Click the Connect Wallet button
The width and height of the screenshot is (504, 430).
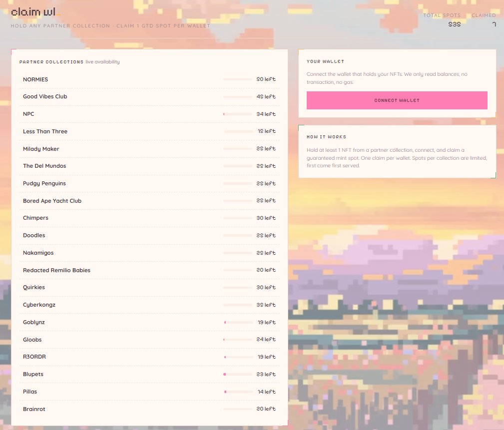click(397, 100)
